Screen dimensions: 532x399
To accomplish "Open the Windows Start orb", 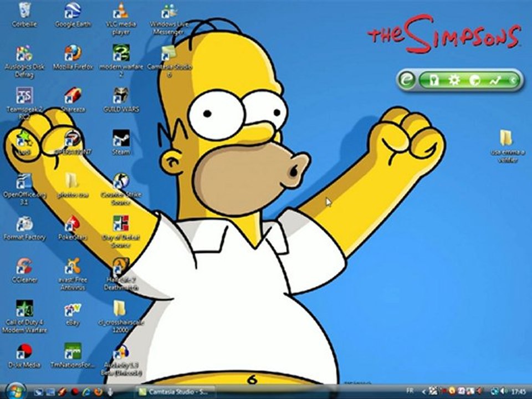I will [15, 391].
